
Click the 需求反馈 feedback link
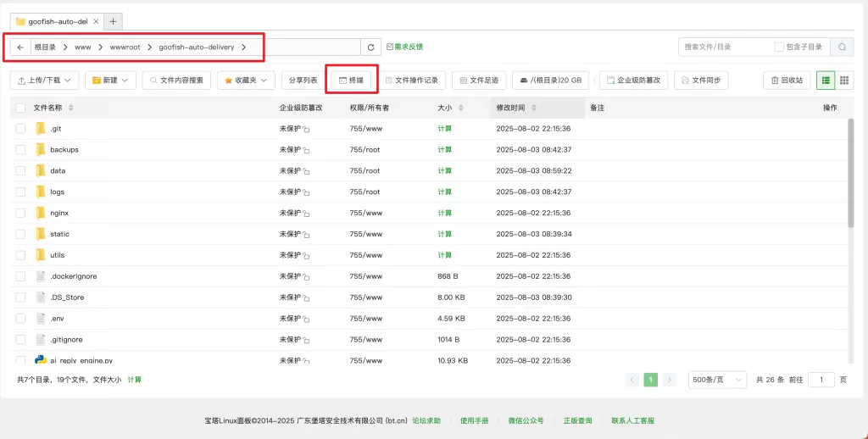[x=404, y=47]
